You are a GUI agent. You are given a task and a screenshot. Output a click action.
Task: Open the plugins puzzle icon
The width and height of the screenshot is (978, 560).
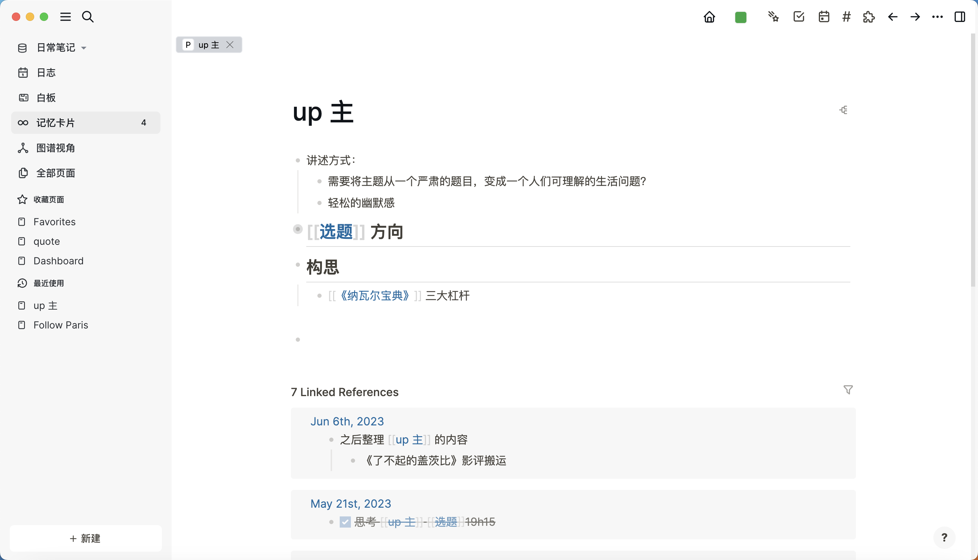[869, 17]
